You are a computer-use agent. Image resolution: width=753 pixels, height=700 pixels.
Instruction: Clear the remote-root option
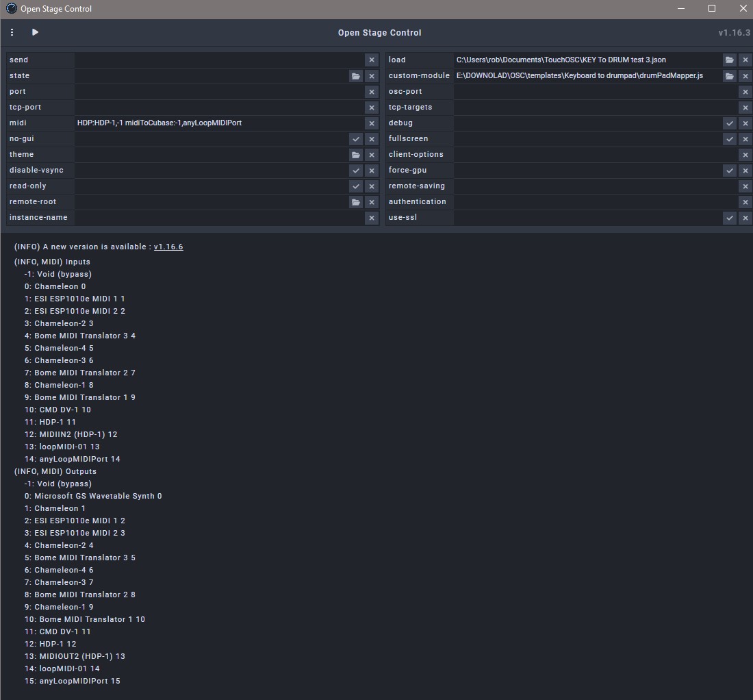[x=371, y=202]
